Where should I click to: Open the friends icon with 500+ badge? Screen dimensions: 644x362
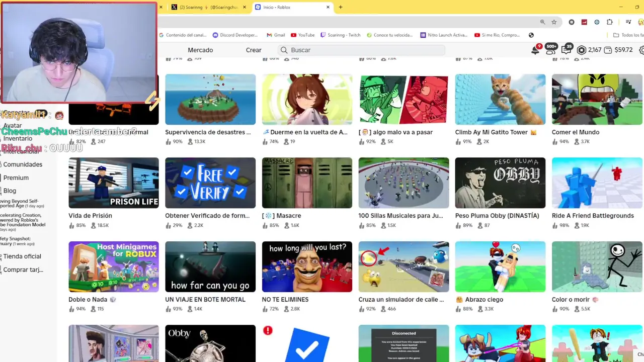(551, 49)
